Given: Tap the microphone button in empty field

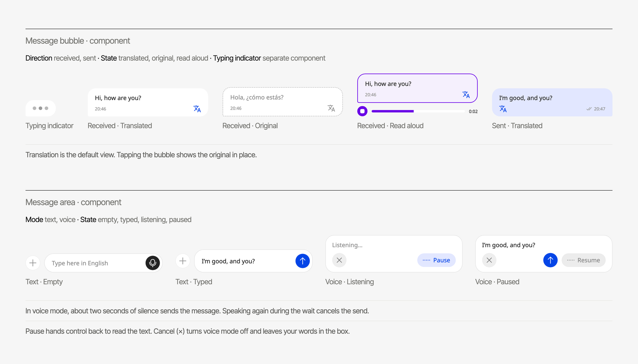Looking at the screenshot, I should [153, 263].
